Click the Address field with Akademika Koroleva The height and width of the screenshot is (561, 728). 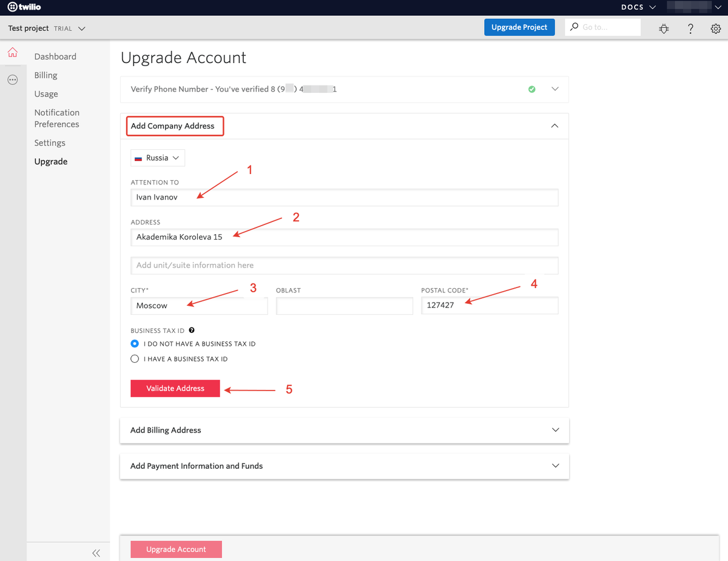[x=345, y=237]
